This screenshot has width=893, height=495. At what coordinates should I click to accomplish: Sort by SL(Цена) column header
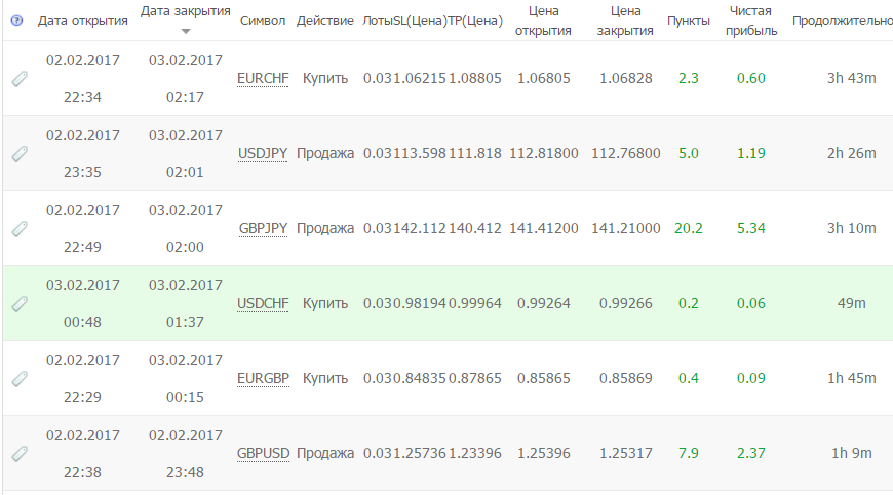pyautogui.click(x=420, y=21)
